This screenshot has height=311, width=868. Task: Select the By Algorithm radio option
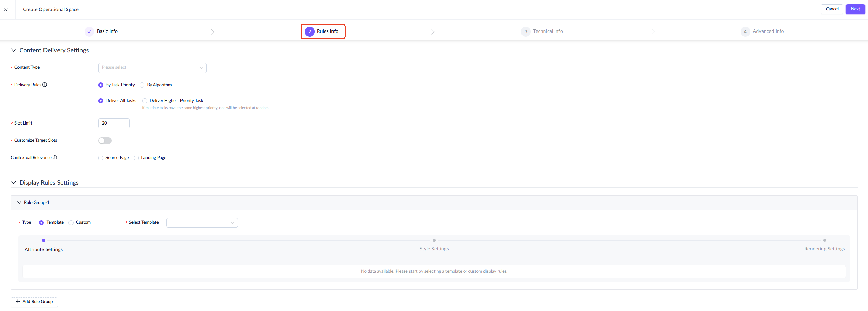(142, 85)
